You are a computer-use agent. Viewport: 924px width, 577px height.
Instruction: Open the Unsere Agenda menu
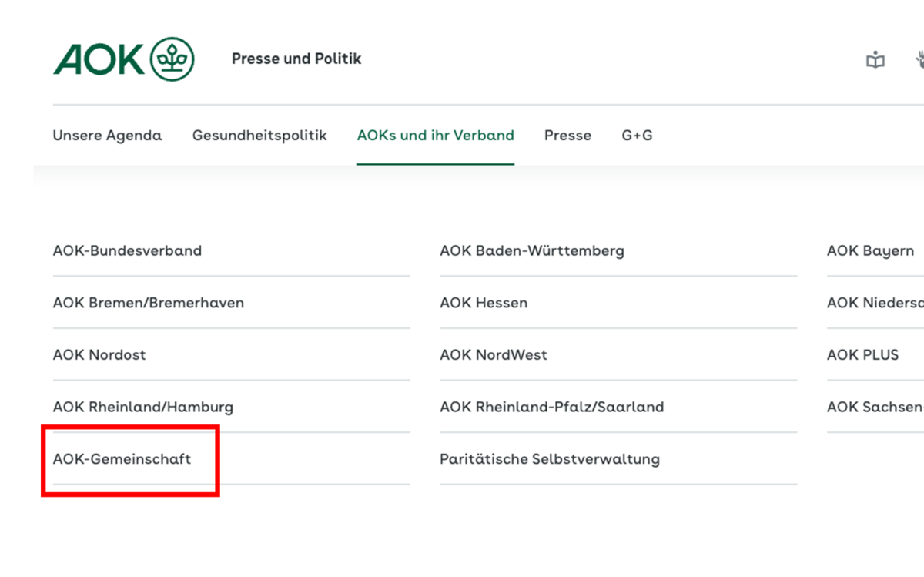tap(107, 136)
